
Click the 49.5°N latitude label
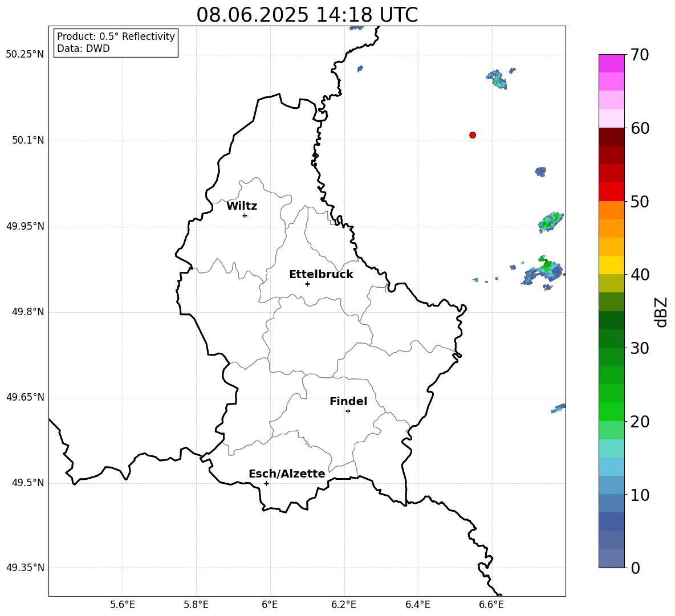point(28,483)
